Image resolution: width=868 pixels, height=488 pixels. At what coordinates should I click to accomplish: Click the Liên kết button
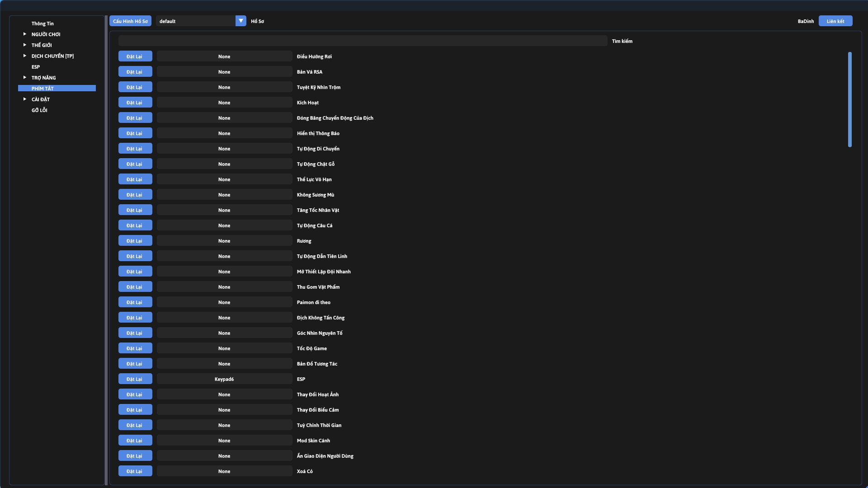click(x=835, y=21)
